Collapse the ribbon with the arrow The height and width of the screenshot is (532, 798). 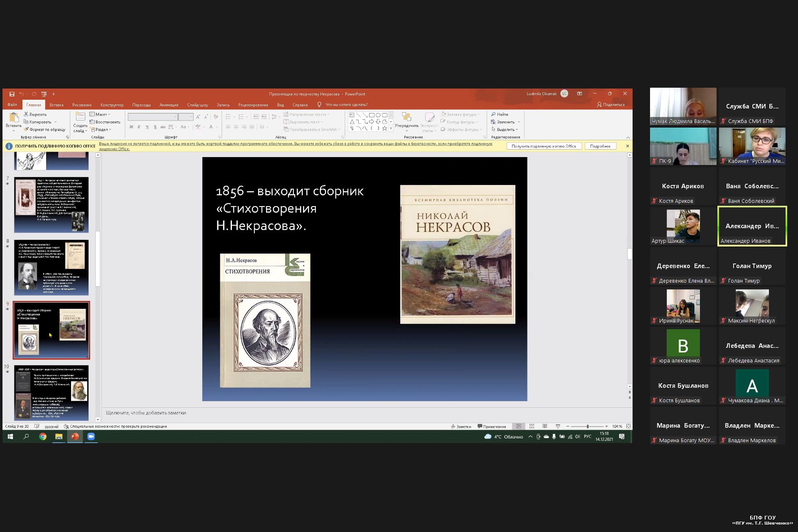click(628, 137)
